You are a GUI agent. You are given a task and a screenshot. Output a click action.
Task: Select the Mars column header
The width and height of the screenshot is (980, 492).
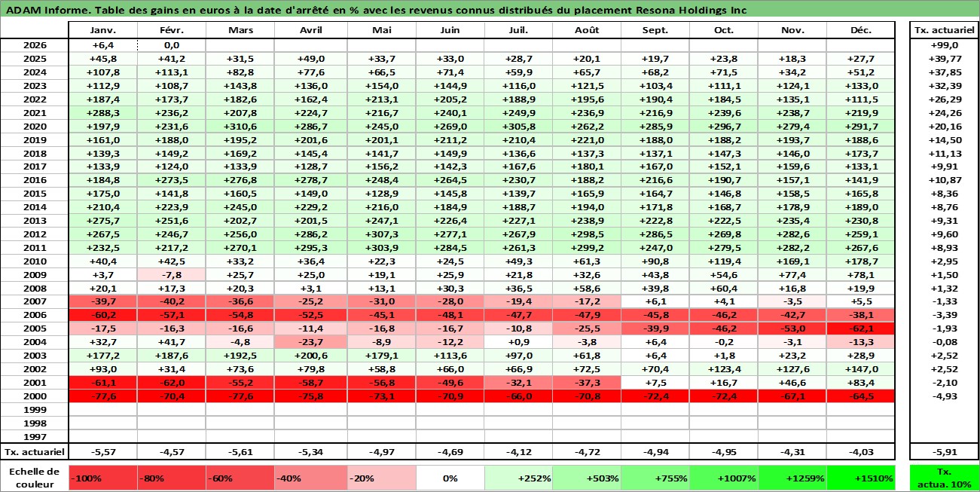[x=240, y=30]
